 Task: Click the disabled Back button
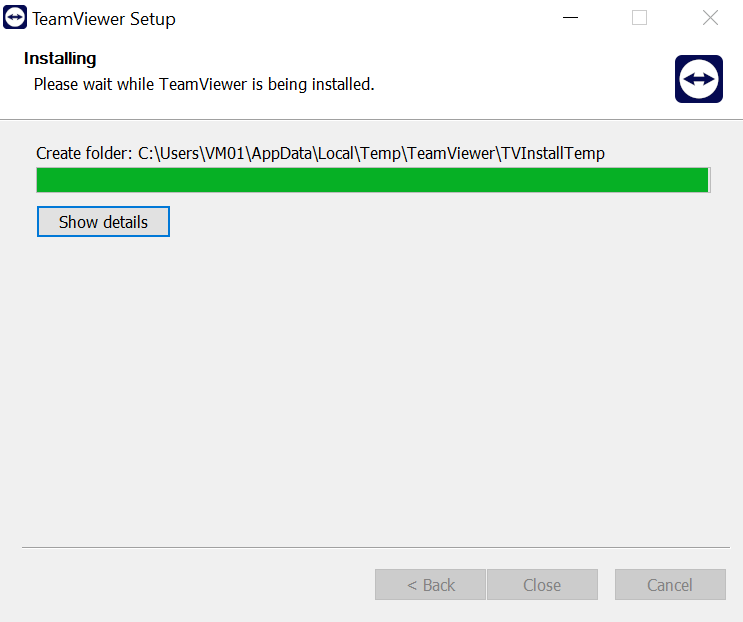coord(430,585)
